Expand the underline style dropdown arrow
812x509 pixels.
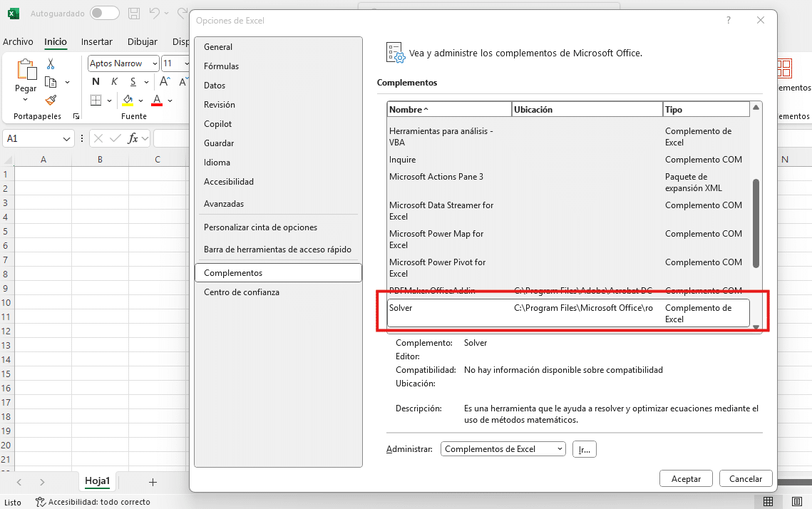[x=147, y=82]
